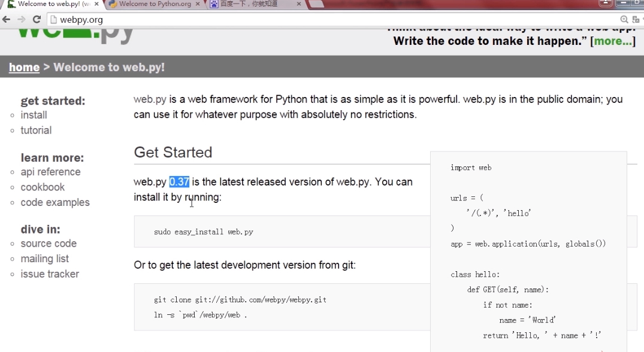Click the browser back arrow
Image resolution: width=644 pixels, height=352 pixels.
tap(6, 19)
